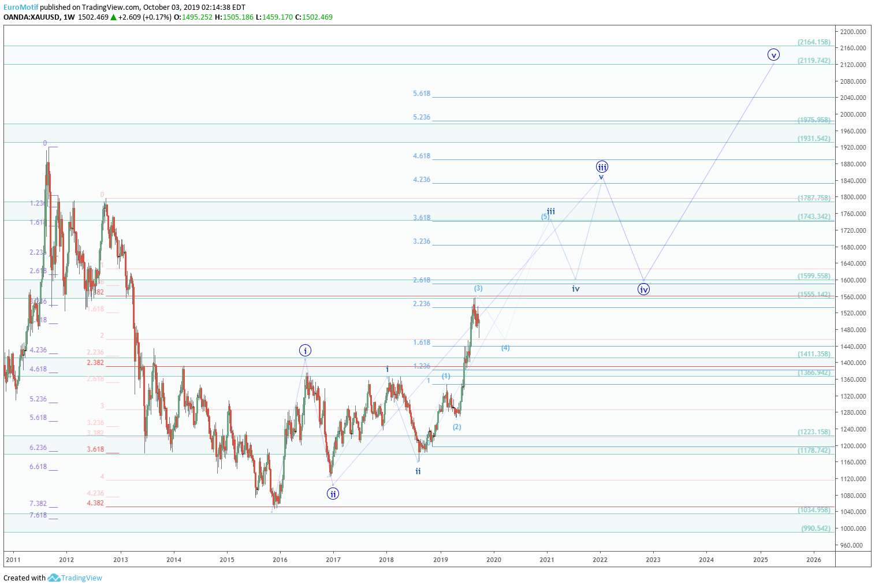Click the OANDA:XAUUSD symbol label
Screen dimensions: 875x588
point(31,17)
